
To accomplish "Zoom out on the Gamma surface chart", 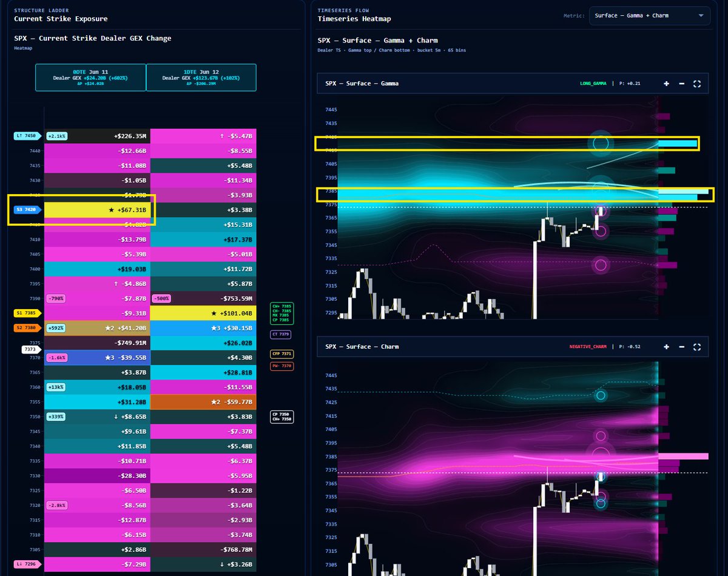I will tap(682, 84).
